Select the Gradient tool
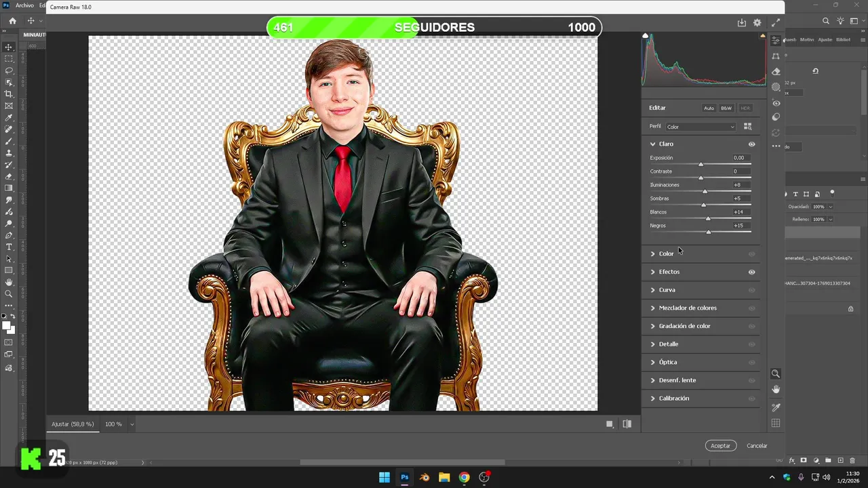Screen dimensions: 868x488 (9, 188)
